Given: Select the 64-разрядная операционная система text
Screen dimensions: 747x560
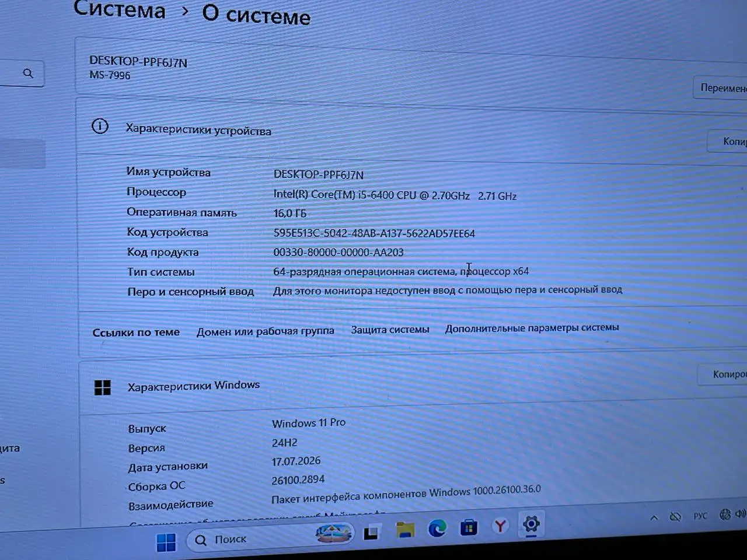Looking at the screenshot, I should tap(401, 271).
